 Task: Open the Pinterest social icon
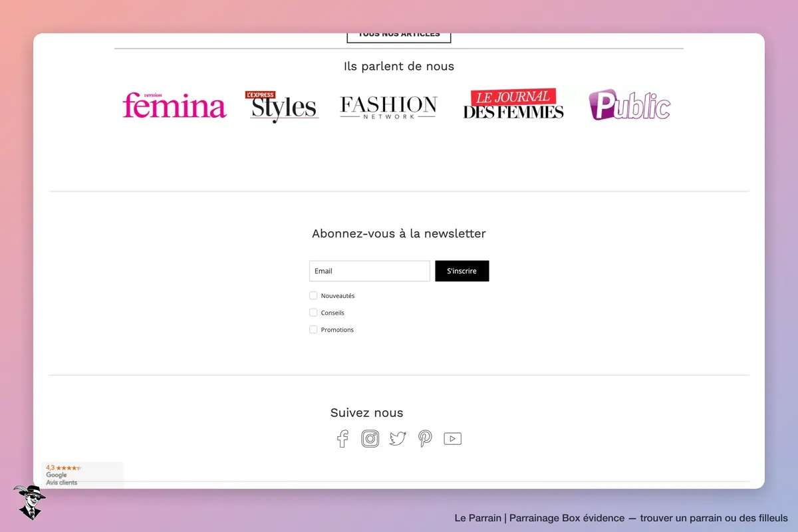pos(425,439)
